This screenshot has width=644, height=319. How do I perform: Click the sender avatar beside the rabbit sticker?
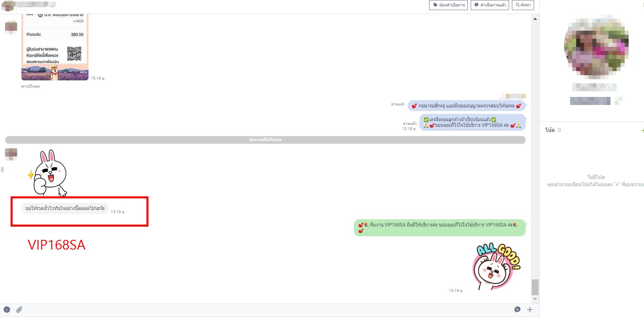(11, 154)
